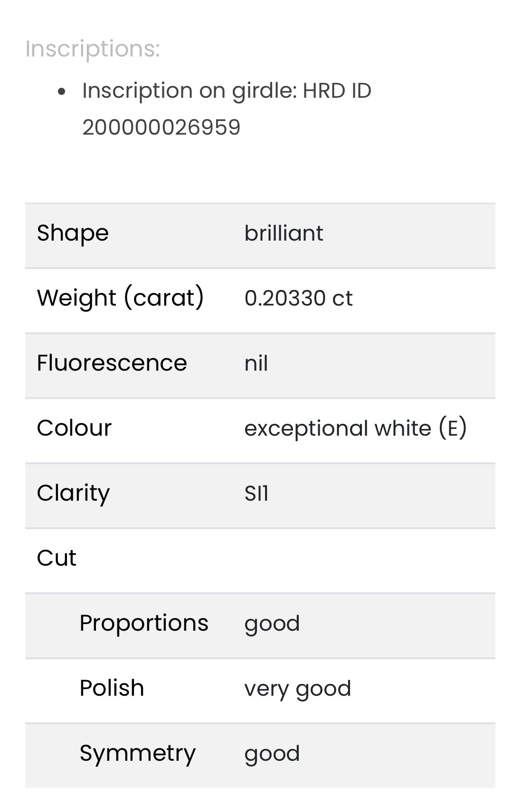Image resolution: width=522 pixels, height=812 pixels.
Task: Click the Polish sub-row label
Action: 112,688
